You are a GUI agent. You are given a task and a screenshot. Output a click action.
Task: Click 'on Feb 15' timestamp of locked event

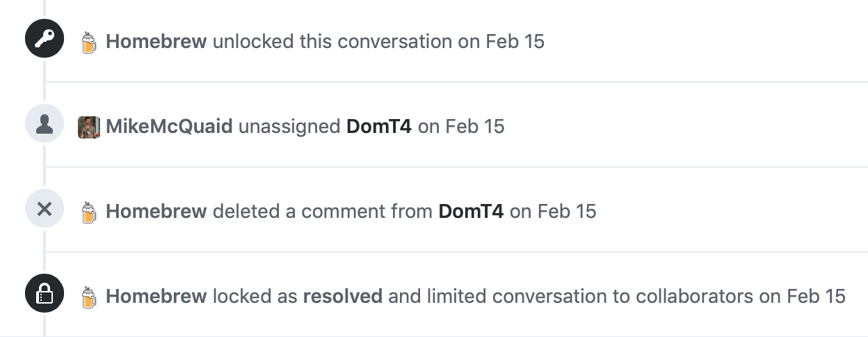[x=802, y=296]
